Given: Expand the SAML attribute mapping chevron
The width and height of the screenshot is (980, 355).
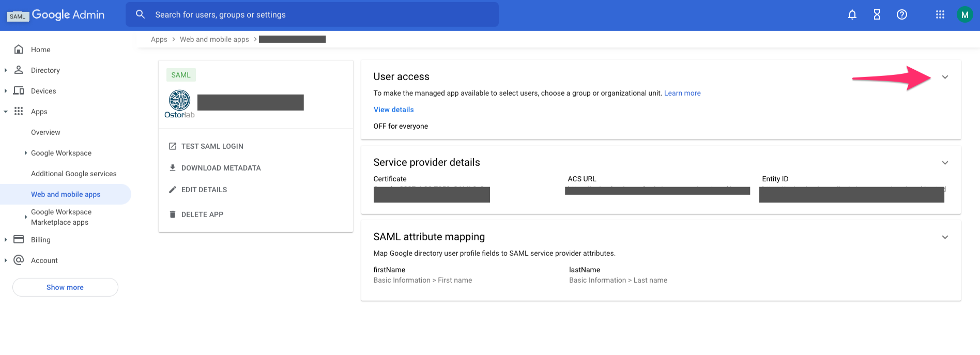Looking at the screenshot, I should click(945, 237).
